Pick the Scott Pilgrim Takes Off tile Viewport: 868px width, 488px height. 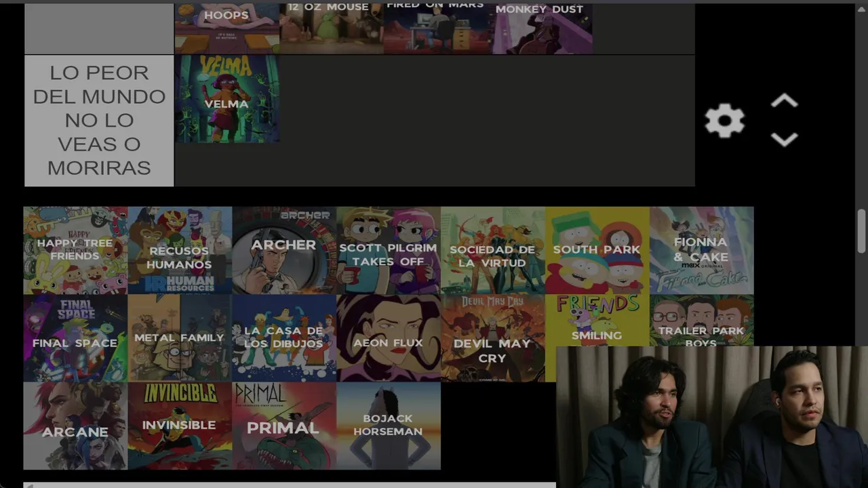coord(389,250)
